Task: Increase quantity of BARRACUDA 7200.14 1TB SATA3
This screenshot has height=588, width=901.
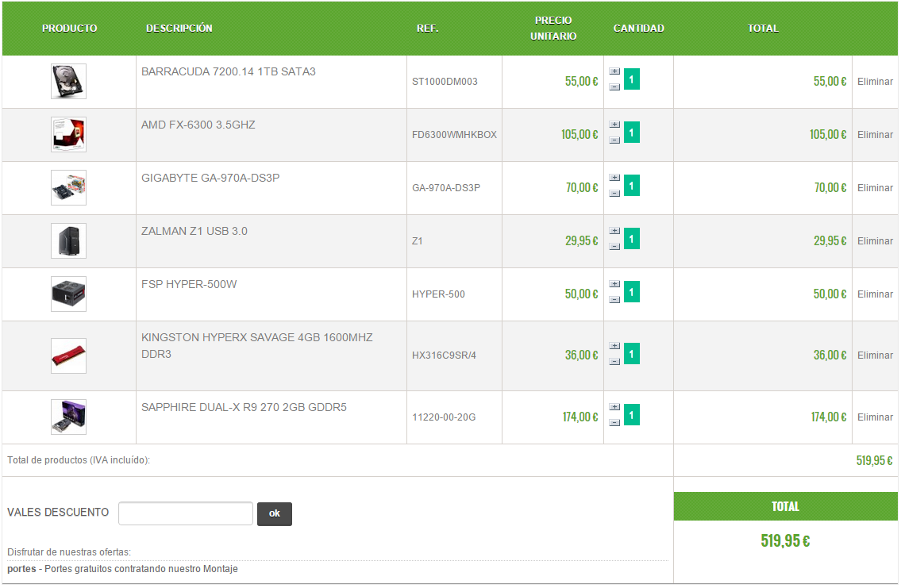Action: point(614,71)
